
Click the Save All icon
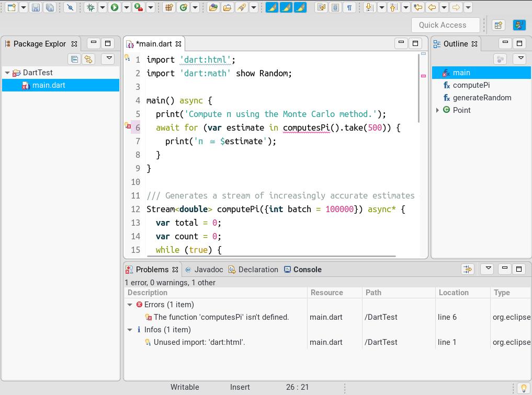pos(50,7)
